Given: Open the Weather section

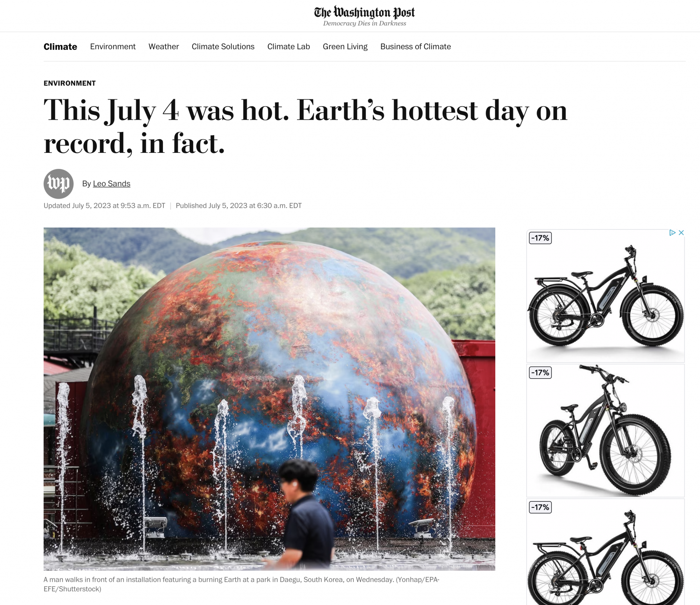Looking at the screenshot, I should [x=164, y=47].
